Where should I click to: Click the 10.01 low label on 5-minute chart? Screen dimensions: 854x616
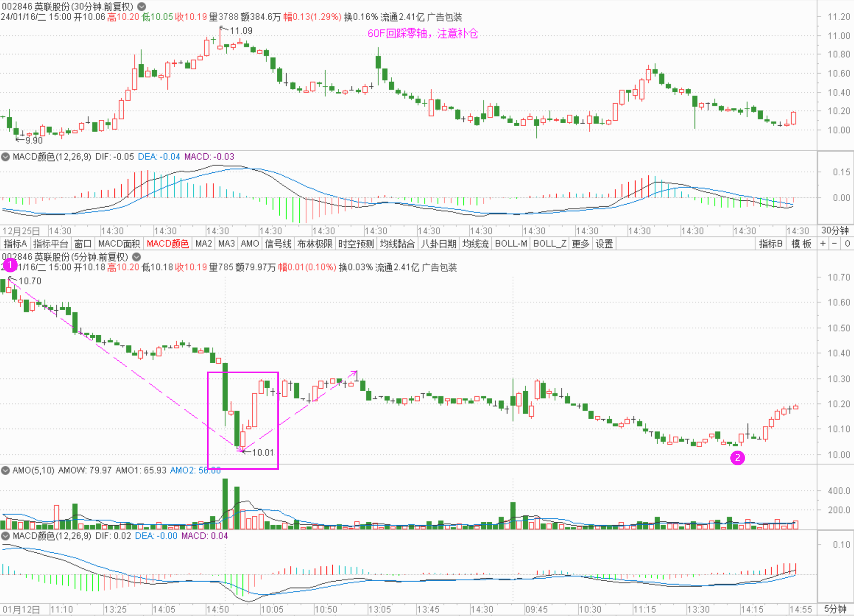tap(263, 453)
